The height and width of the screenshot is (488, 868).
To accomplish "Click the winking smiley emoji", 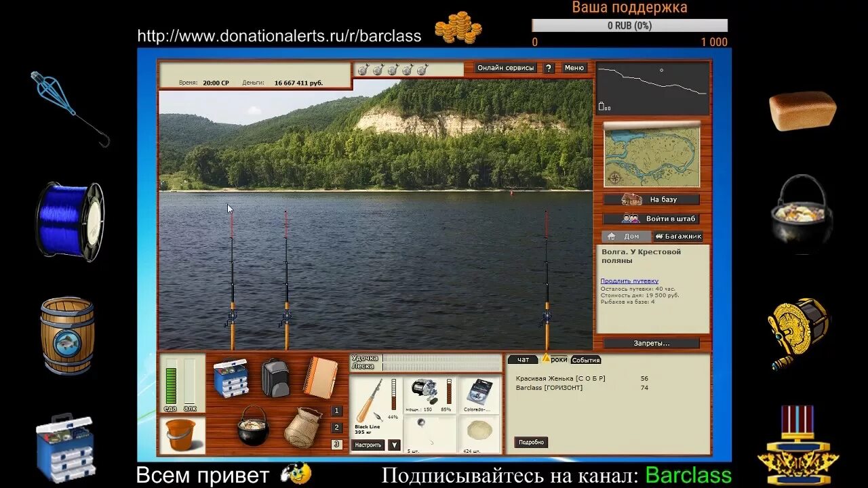I will (x=296, y=472).
